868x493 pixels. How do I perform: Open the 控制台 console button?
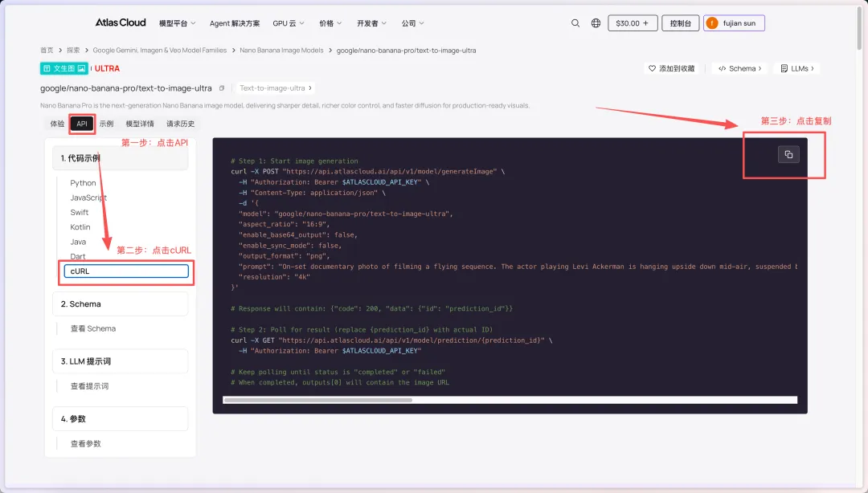[x=681, y=23]
